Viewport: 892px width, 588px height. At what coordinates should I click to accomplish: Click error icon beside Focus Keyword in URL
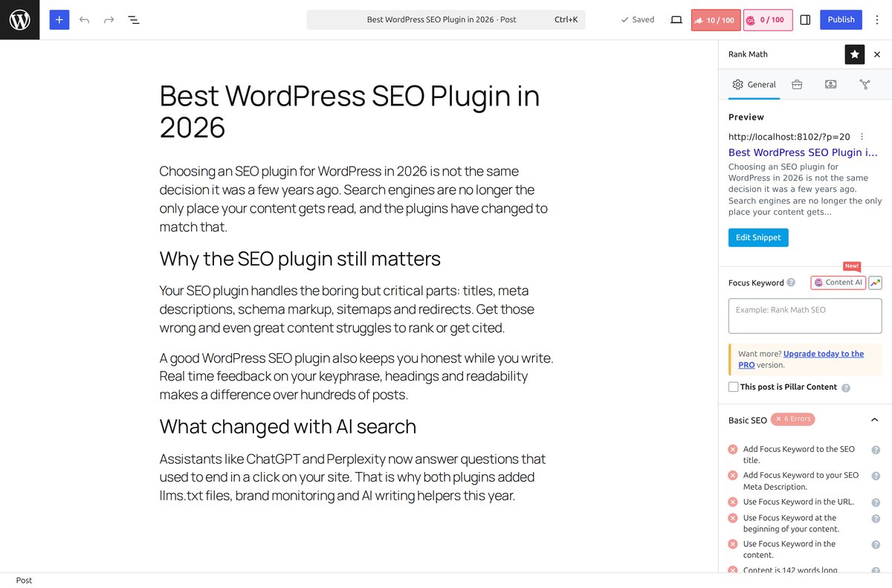(x=733, y=503)
